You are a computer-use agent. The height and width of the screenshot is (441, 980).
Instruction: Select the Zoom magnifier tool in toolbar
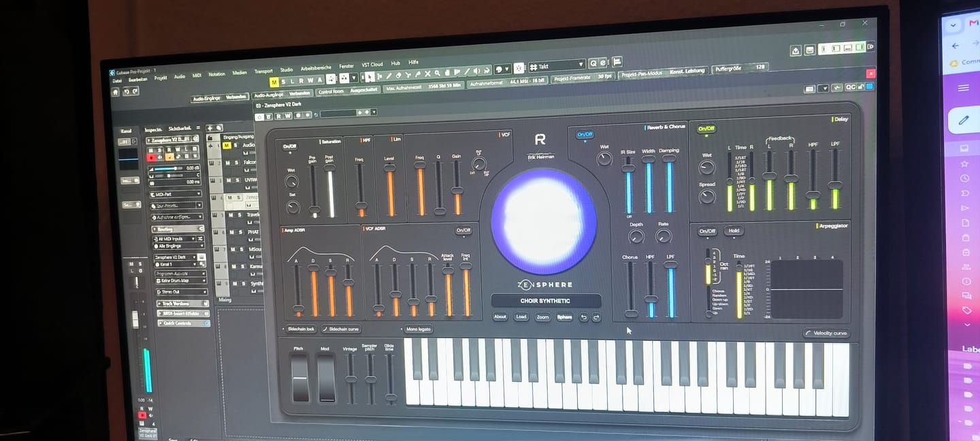click(437, 73)
